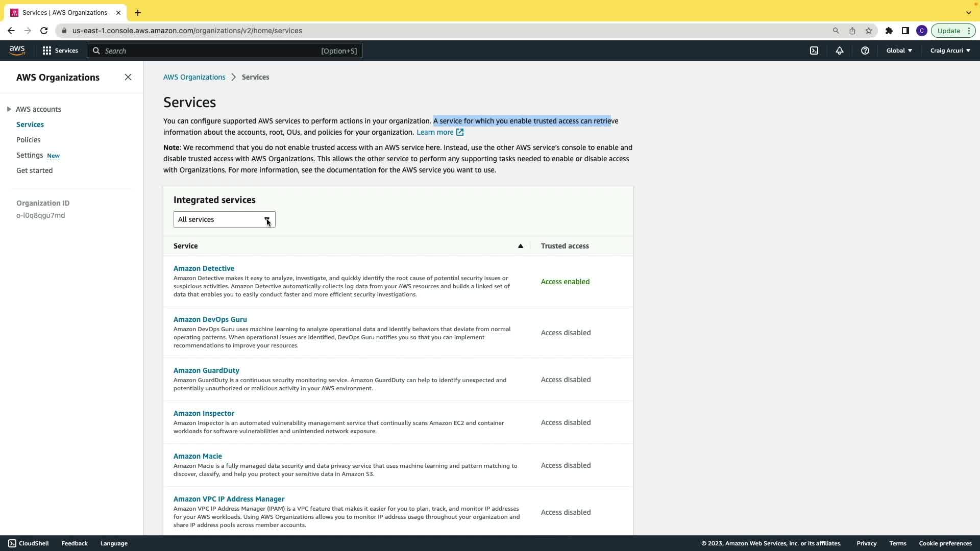Expand the AWS accounts tree item
Viewport: 980px width, 551px height.
(x=9, y=109)
